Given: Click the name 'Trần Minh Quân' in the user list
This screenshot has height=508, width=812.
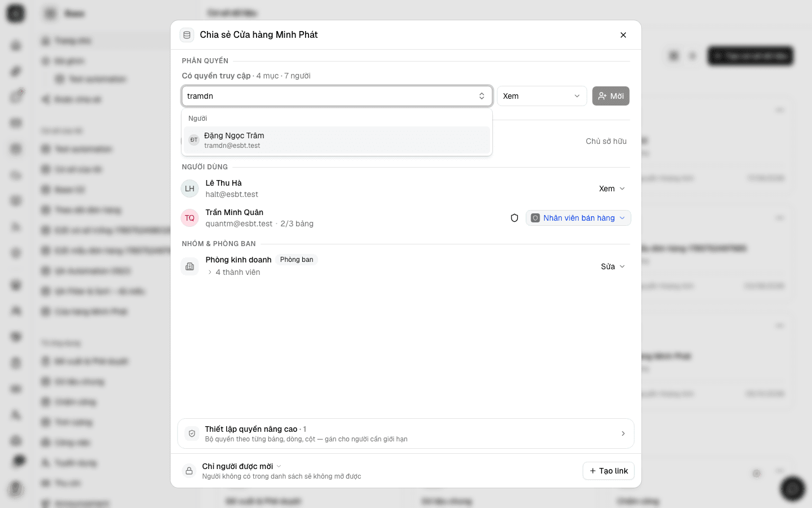Looking at the screenshot, I should point(234,212).
